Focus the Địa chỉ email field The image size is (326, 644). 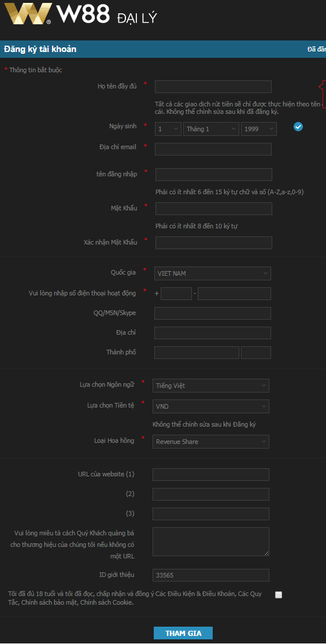pos(213,149)
